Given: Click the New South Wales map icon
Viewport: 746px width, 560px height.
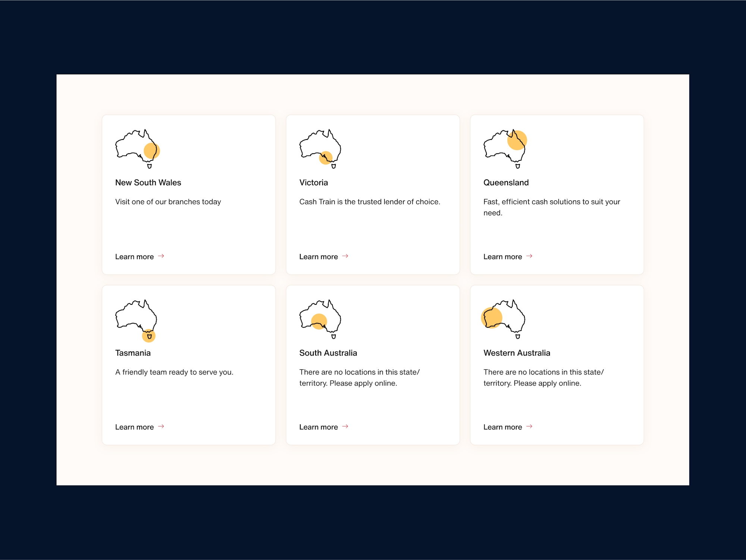Looking at the screenshot, I should pyautogui.click(x=137, y=149).
